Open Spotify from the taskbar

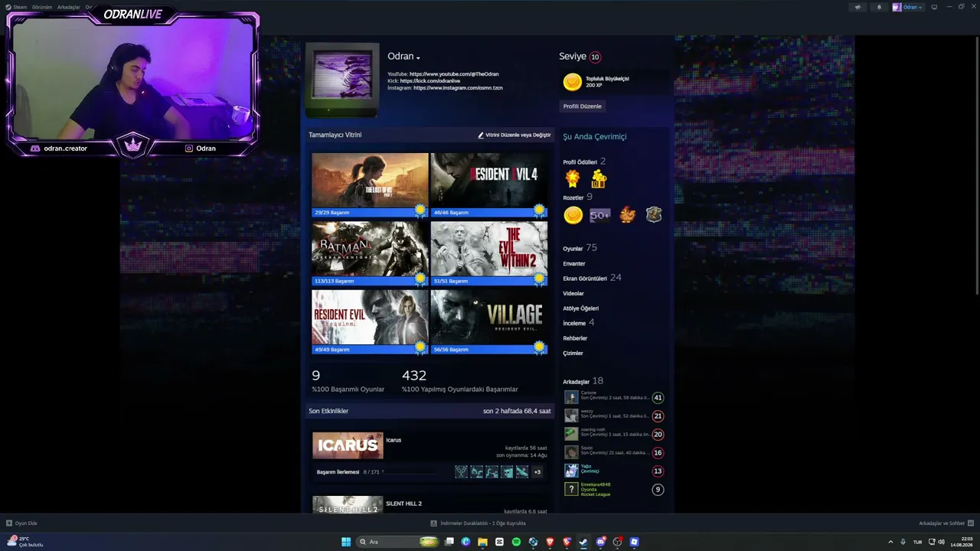pyautogui.click(x=516, y=542)
